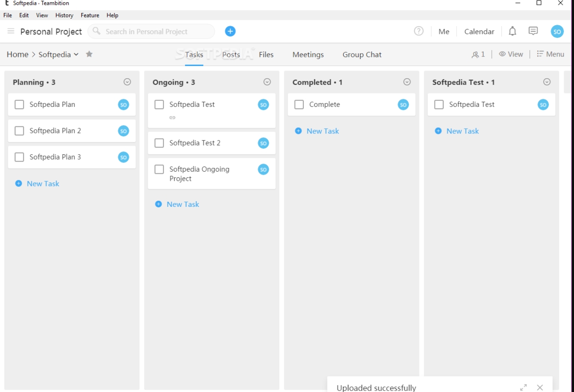
Task: Click the link attachment icon under Softpedia Test
Action: [173, 118]
